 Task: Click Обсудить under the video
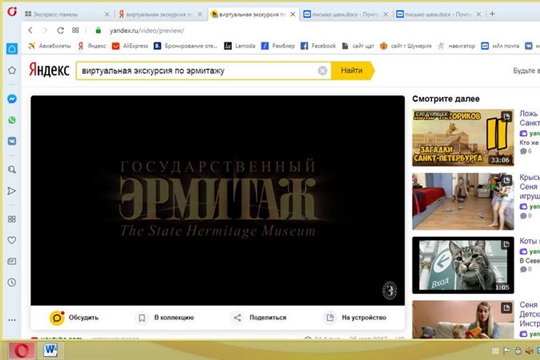pyautogui.click(x=74, y=318)
